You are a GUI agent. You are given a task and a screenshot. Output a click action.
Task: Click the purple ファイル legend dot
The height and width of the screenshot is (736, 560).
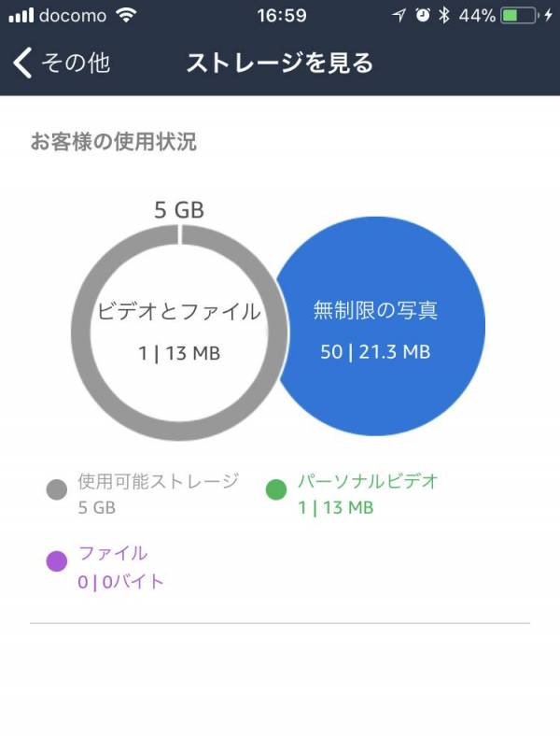(x=57, y=561)
